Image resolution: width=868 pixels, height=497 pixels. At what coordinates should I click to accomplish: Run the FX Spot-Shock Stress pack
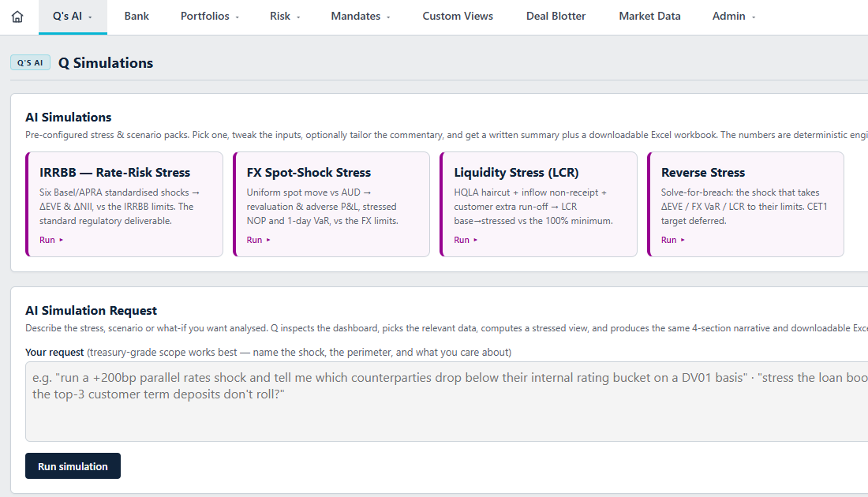click(258, 240)
